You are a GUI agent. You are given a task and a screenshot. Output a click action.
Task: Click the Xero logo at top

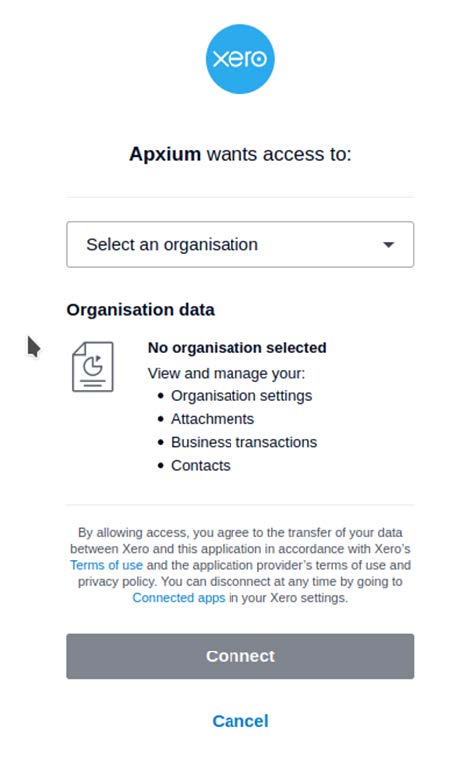(x=240, y=59)
